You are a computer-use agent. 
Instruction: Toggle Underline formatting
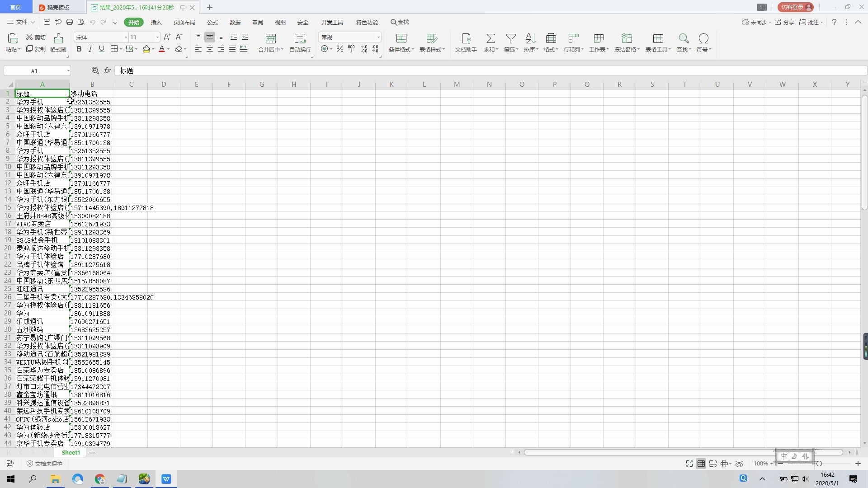101,49
